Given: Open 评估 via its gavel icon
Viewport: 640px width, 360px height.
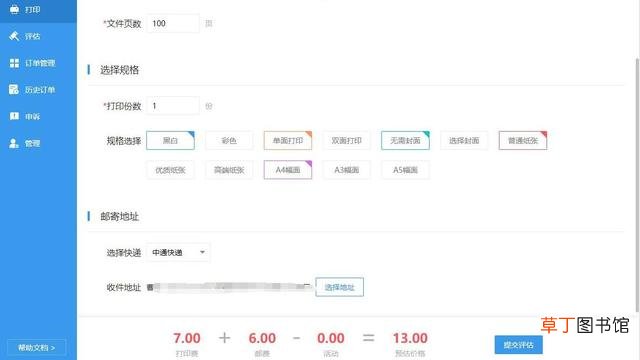Looking at the screenshot, I should (x=14, y=36).
